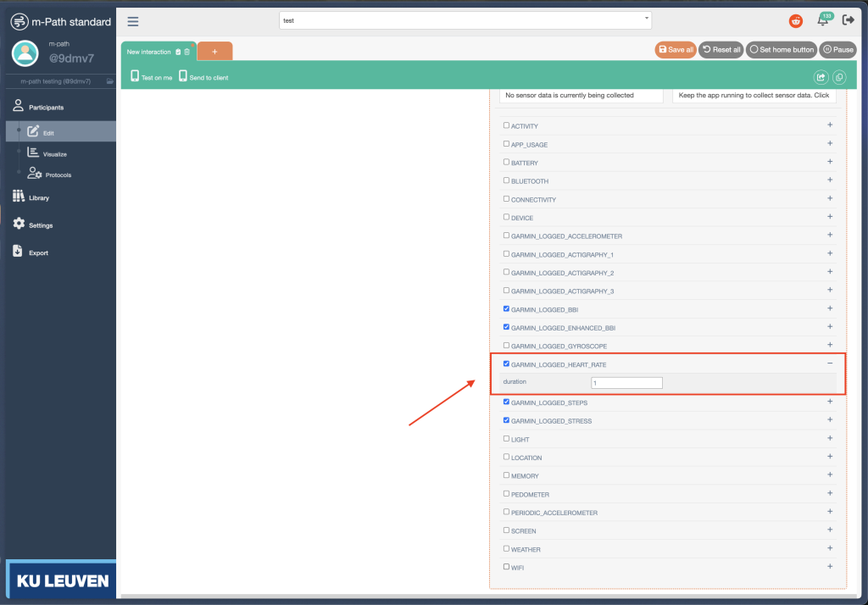Delete New interaction via trash icon
Viewport: 868px width, 605px height.
pos(187,52)
